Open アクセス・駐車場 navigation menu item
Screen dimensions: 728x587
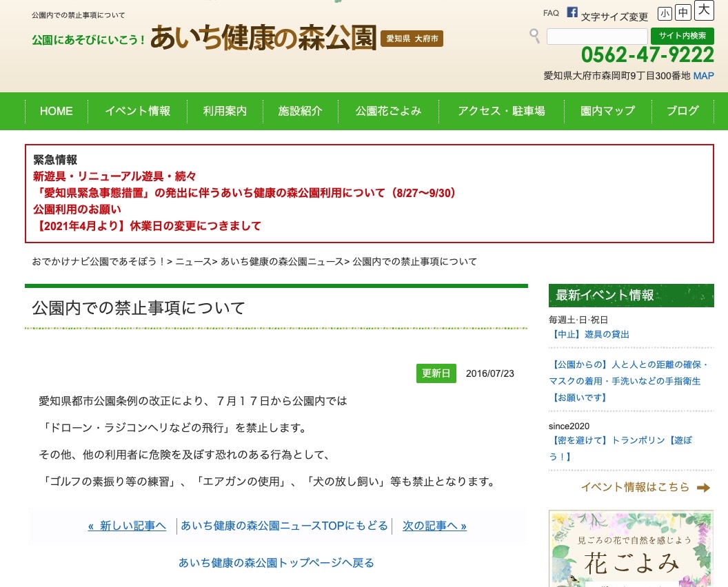coord(501,112)
